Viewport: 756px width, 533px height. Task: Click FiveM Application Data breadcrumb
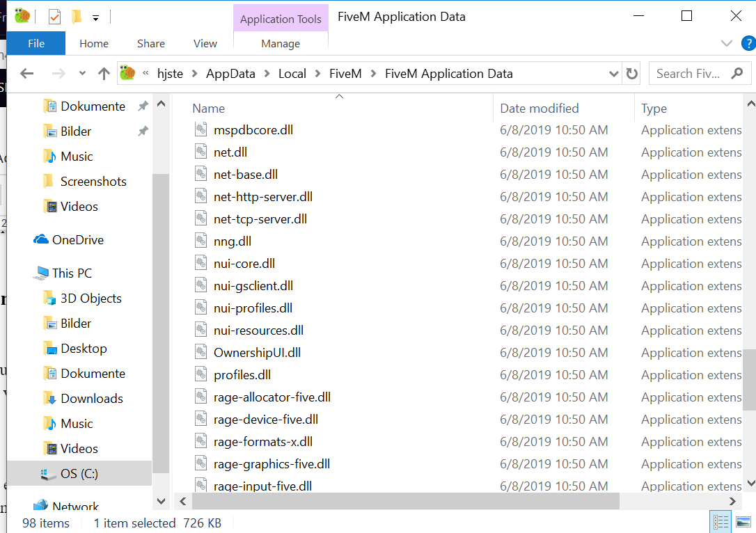pos(448,74)
